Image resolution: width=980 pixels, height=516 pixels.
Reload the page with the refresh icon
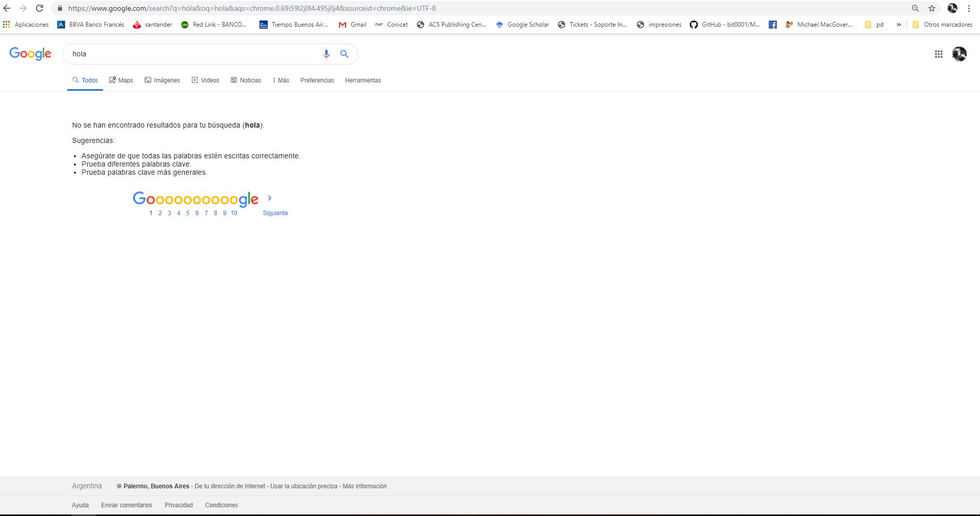point(39,8)
